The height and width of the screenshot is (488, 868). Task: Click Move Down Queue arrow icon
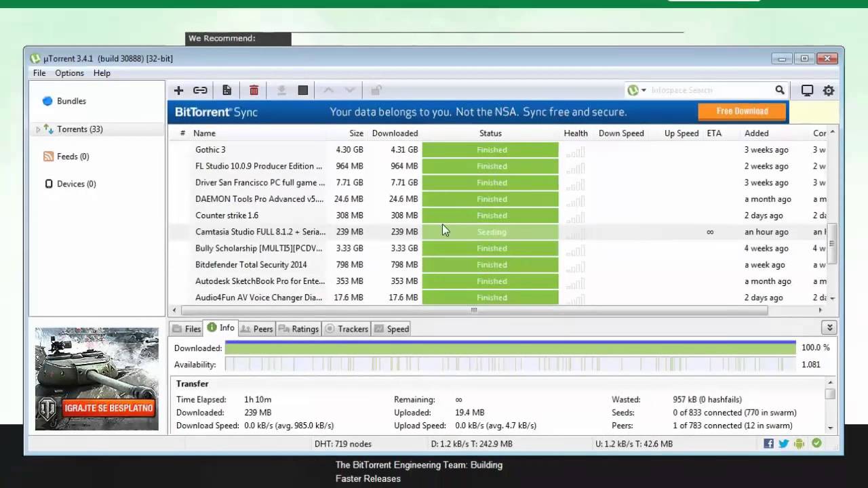point(350,90)
